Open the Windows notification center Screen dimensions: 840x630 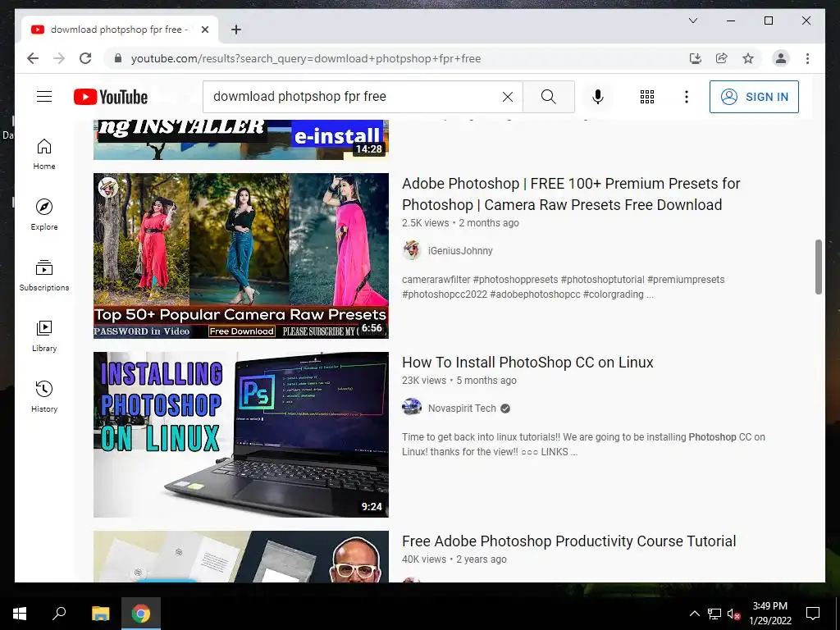tap(813, 614)
